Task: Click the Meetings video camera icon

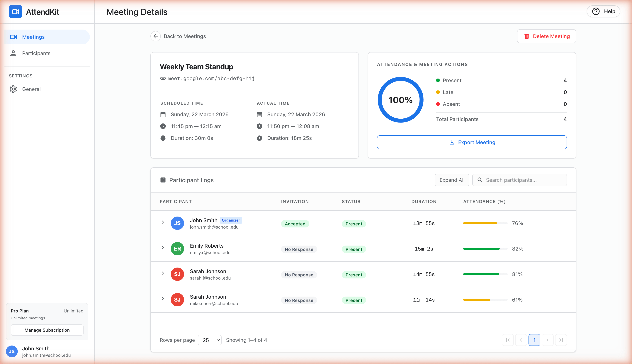Action: [13, 37]
